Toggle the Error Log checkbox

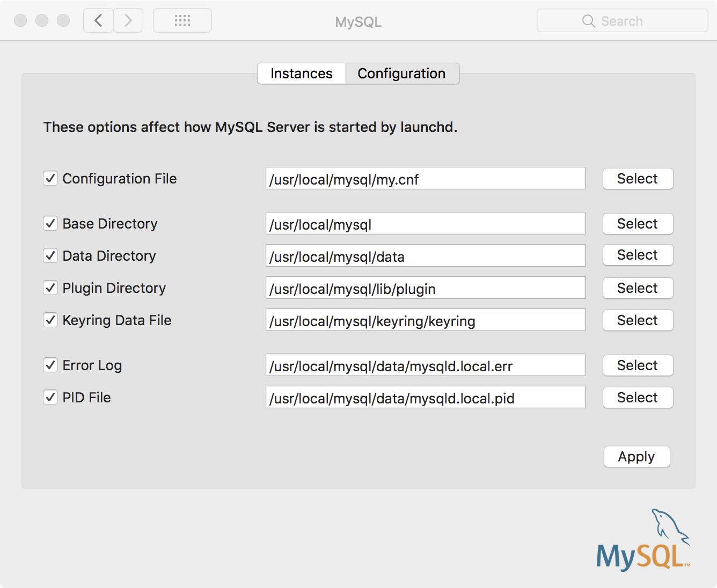pos(50,365)
